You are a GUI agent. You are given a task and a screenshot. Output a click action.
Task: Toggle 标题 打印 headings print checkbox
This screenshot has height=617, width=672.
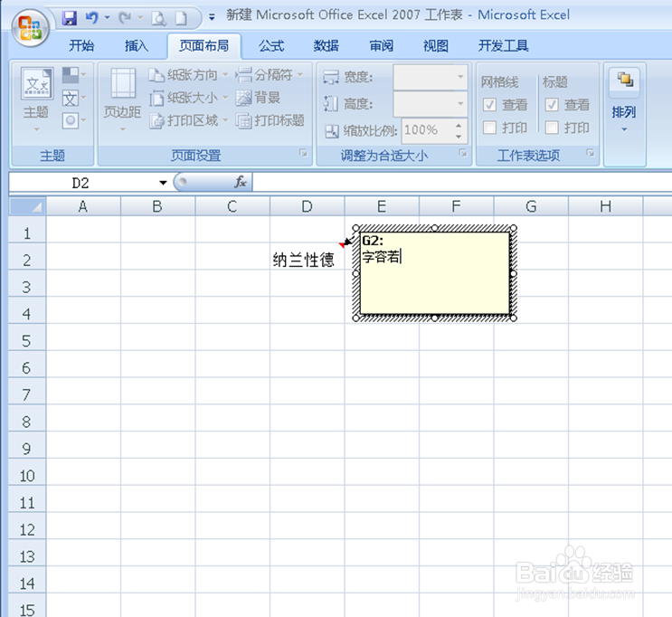[x=552, y=128]
